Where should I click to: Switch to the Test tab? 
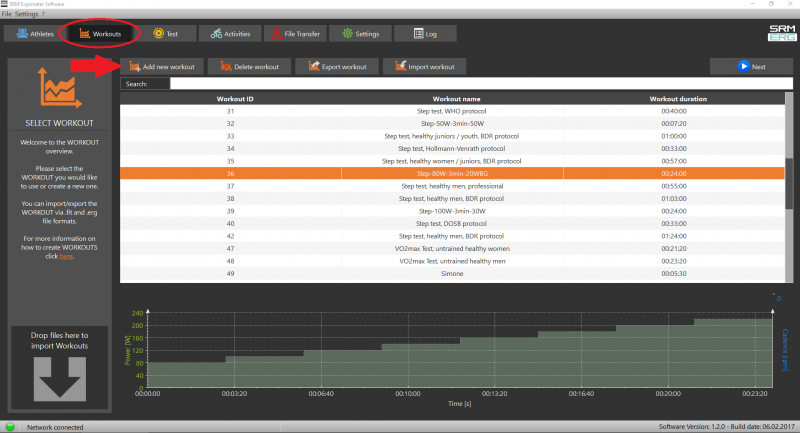(x=165, y=34)
